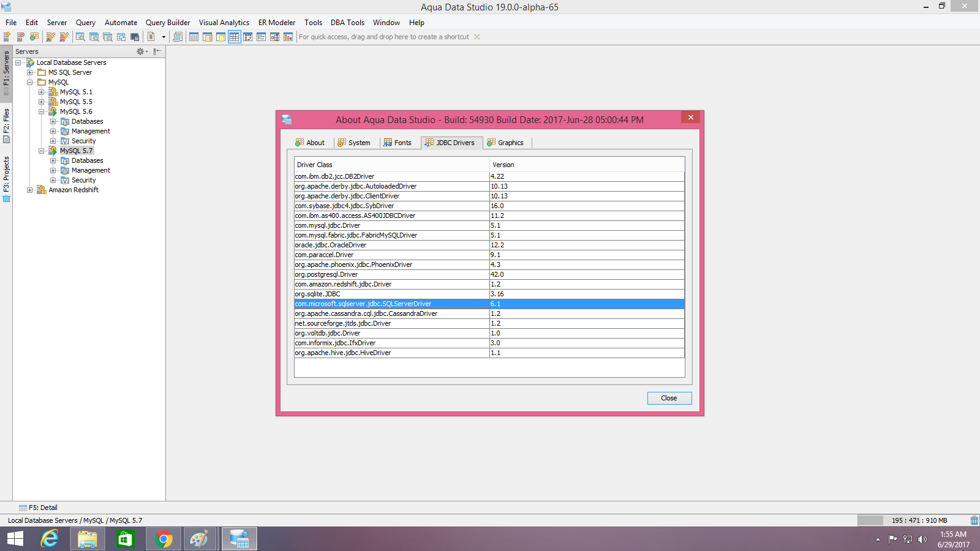Expand the MySQL 5.1 server node

[x=41, y=92]
